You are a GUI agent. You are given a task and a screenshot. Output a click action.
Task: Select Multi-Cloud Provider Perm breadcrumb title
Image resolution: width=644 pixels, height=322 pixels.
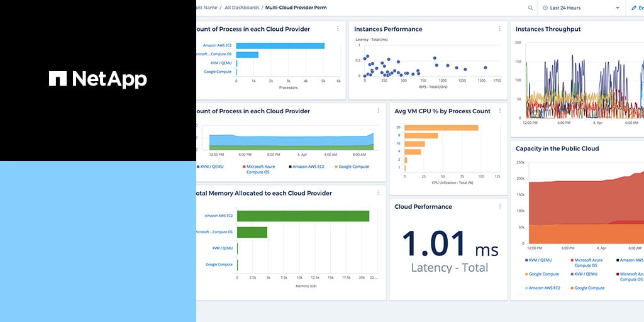click(296, 8)
